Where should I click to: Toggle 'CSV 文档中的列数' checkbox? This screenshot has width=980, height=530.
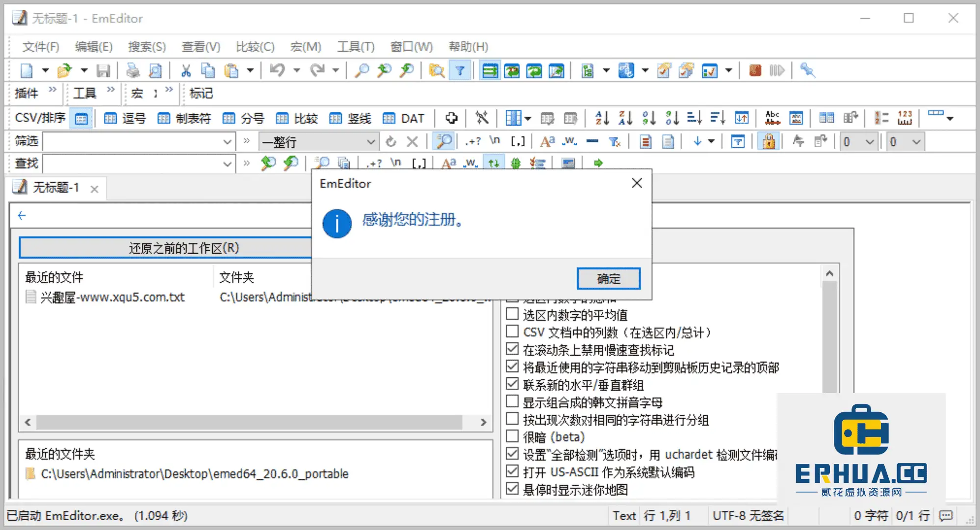pos(512,331)
